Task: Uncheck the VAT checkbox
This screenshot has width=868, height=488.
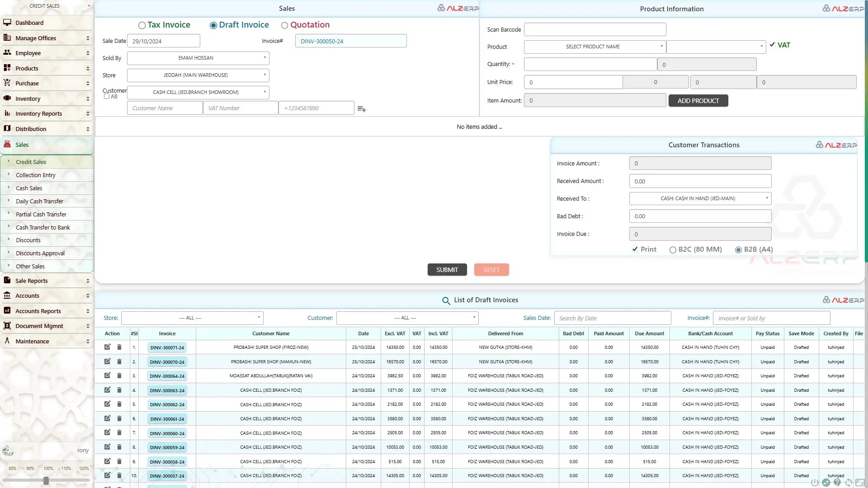Action: tap(773, 45)
